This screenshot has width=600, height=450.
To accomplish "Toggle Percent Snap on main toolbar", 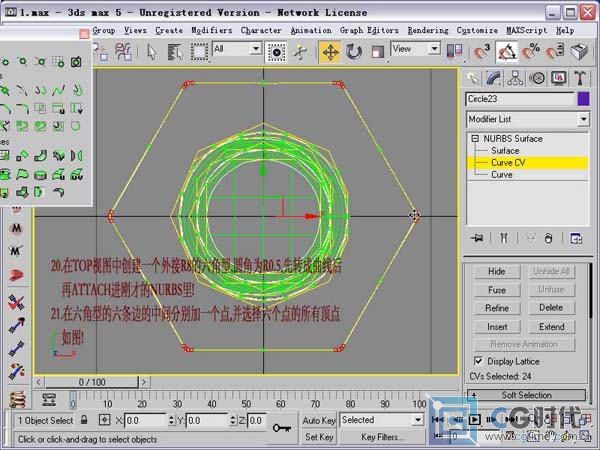I will 531,52.
